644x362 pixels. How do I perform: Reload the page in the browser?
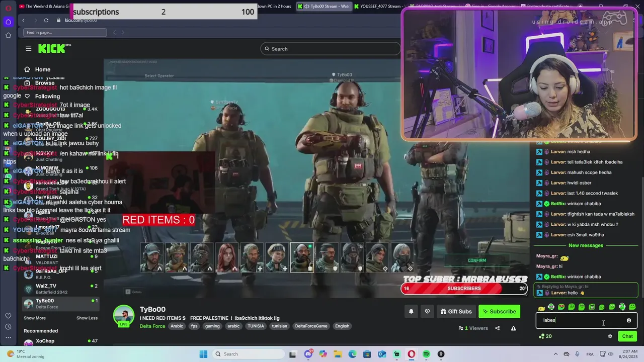(x=46, y=20)
